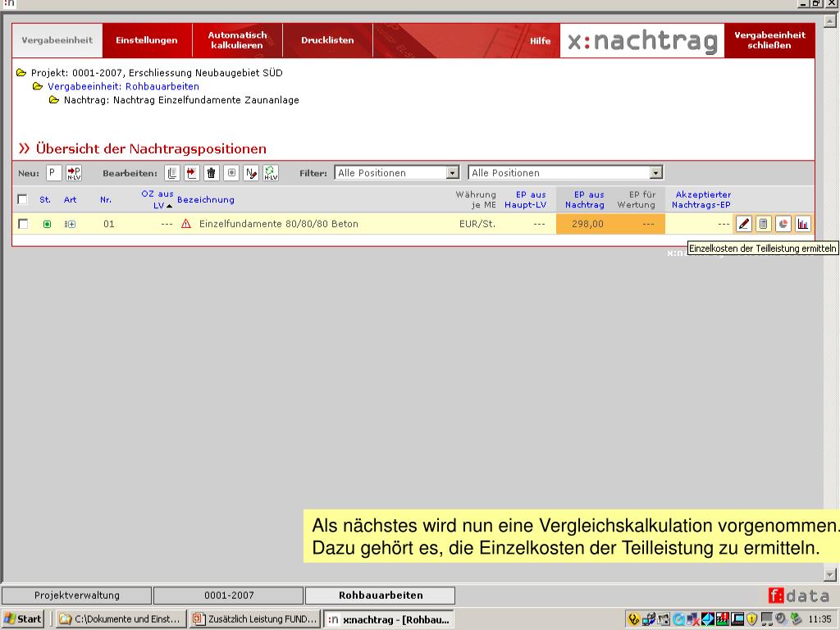Click the green status icon of position 01

[47, 224]
